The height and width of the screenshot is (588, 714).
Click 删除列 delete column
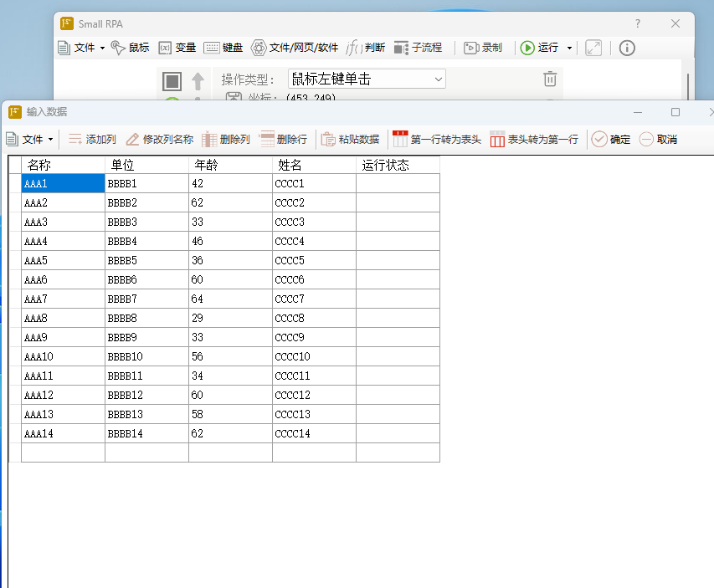(x=226, y=139)
